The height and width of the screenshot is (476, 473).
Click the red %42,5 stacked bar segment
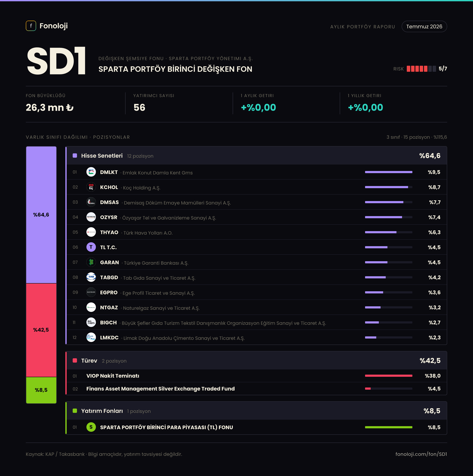[x=41, y=330]
